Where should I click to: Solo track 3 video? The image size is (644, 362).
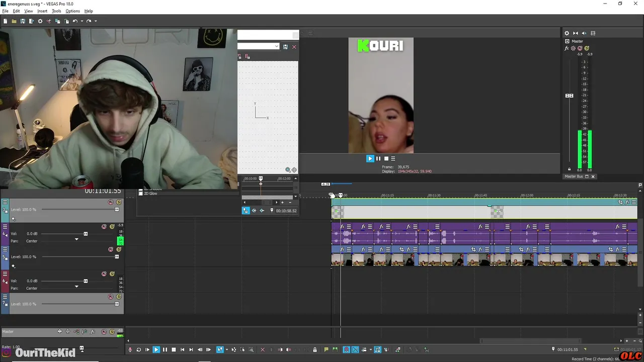click(x=119, y=202)
